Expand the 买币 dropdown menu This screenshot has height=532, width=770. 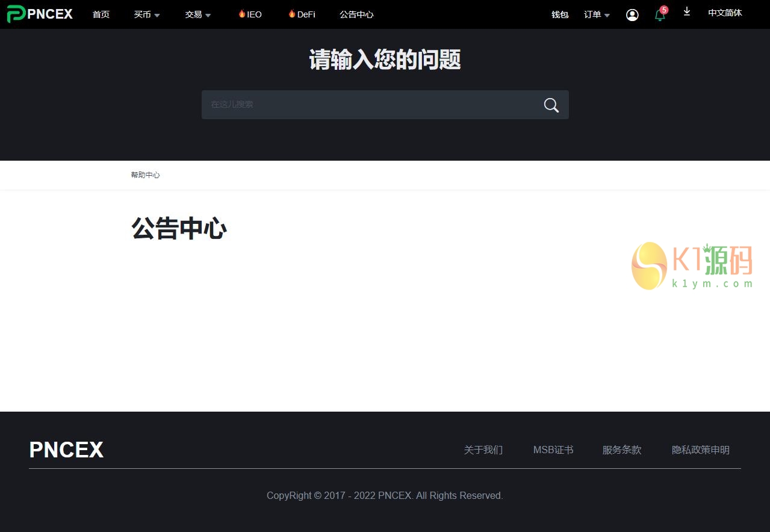147,14
